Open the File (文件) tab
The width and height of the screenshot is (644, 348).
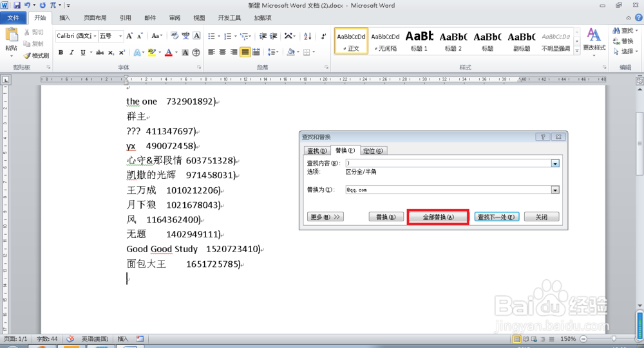coord(13,17)
